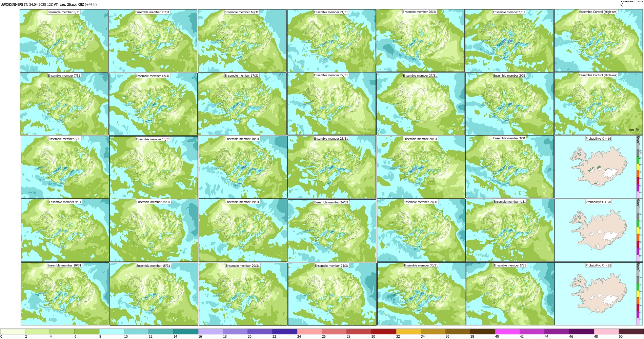View Ensemble member 18/31 map
Viewport: 644px width, 339px height.
[x=243, y=167]
